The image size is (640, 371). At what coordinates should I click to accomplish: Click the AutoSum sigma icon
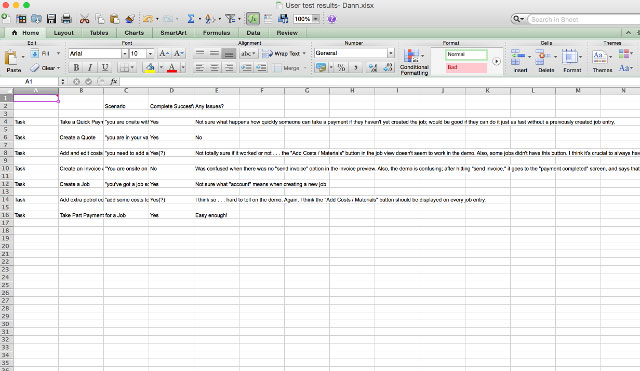click(191, 19)
